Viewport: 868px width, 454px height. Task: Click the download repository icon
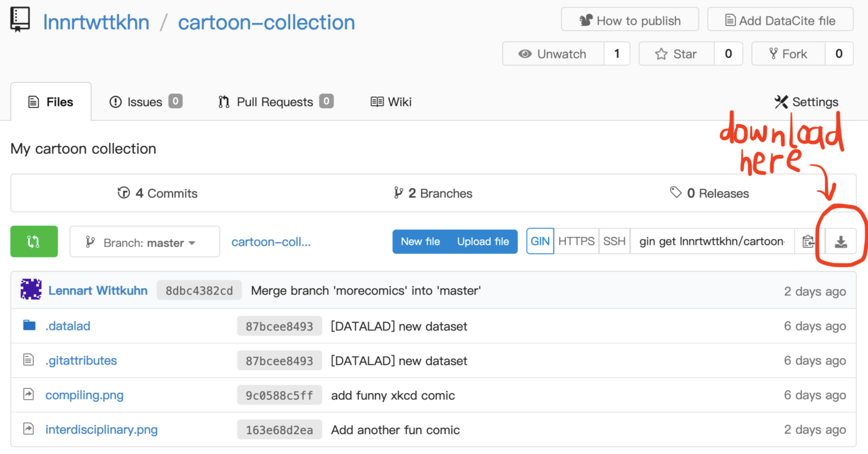point(840,242)
